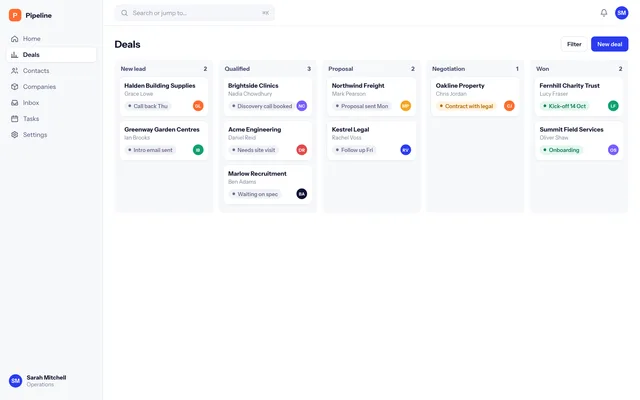
Task: Open Companies cube icon in sidebar
Action: [15, 87]
